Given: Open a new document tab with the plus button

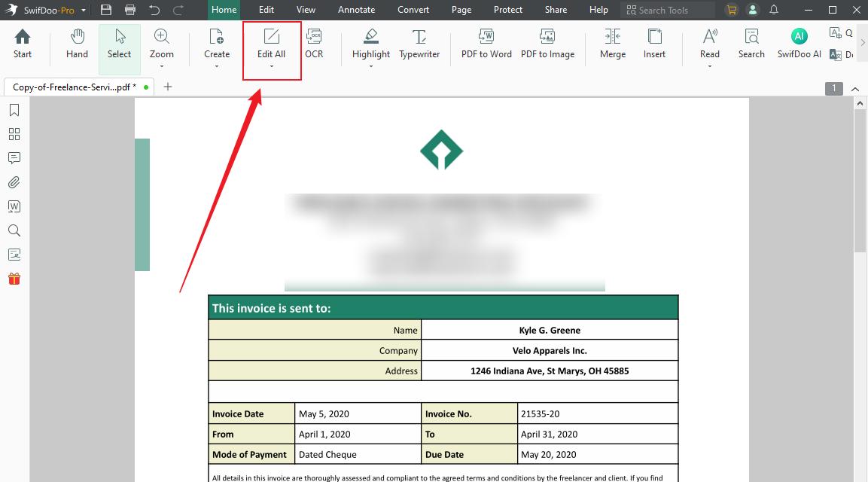Looking at the screenshot, I should tap(167, 87).
